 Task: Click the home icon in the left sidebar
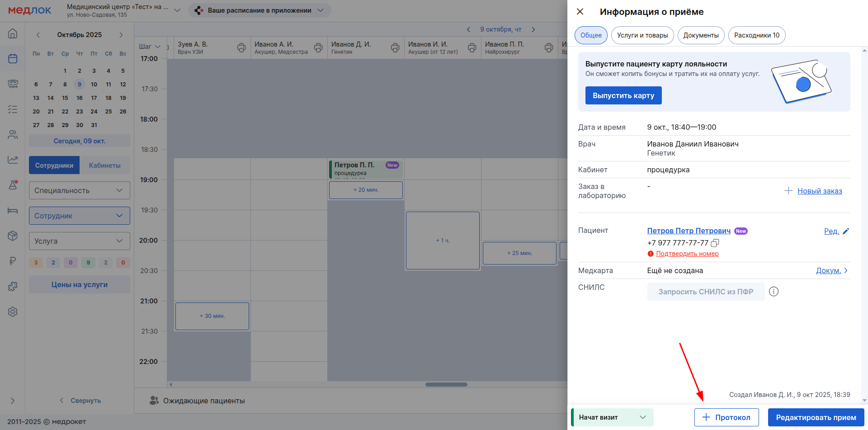tap(13, 33)
